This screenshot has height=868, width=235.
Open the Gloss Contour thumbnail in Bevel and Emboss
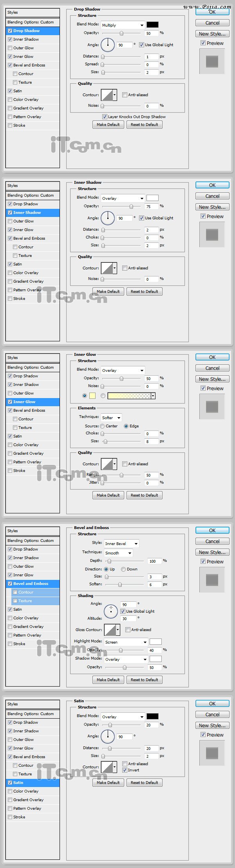pyautogui.click(x=112, y=630)
